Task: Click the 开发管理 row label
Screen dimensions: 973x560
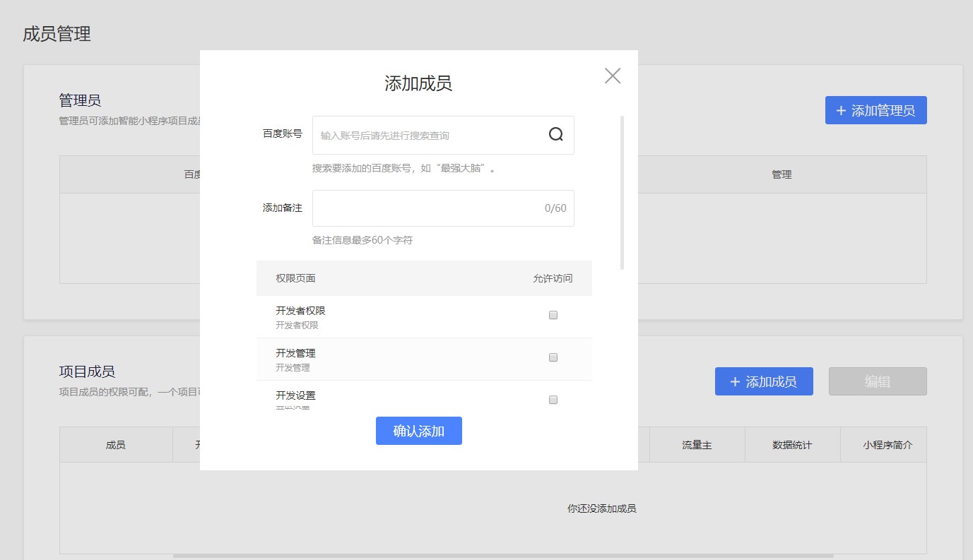Action: (295, 353)
